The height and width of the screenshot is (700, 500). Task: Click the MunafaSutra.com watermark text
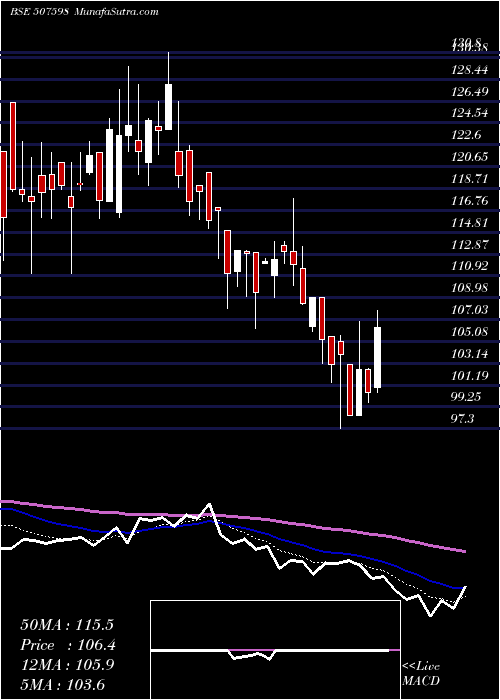coord(116,11)
